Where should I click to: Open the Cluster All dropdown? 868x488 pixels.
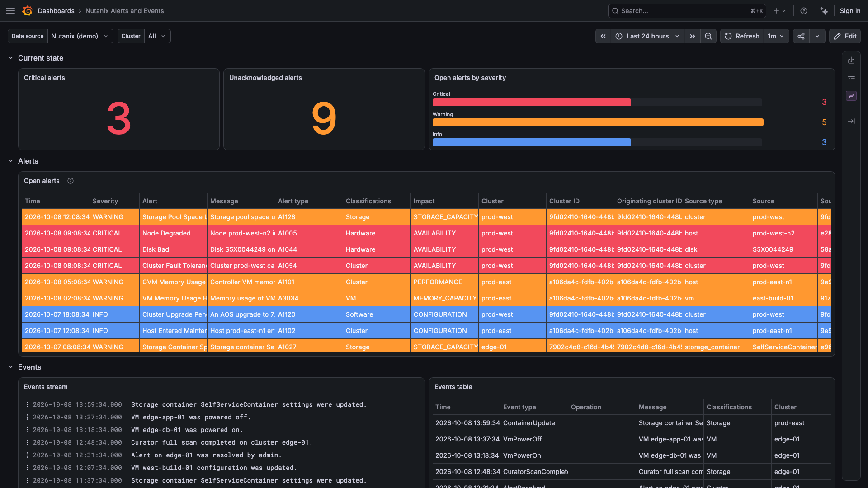(157, 36)
